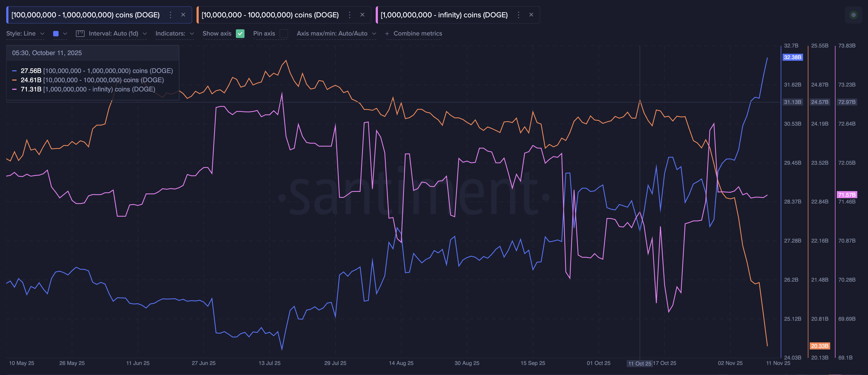Open options menu for the 10M–100M coins metric

(349, 15)
